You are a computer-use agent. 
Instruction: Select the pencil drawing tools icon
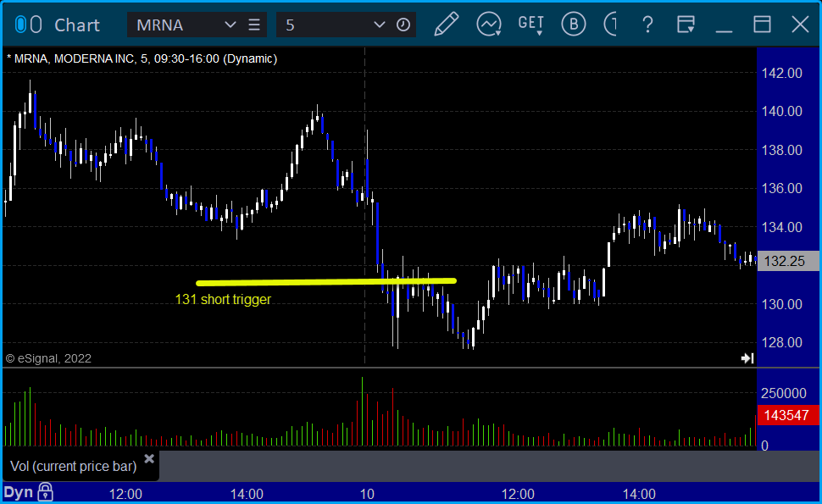pyautogui.click(x=447, y=24)
